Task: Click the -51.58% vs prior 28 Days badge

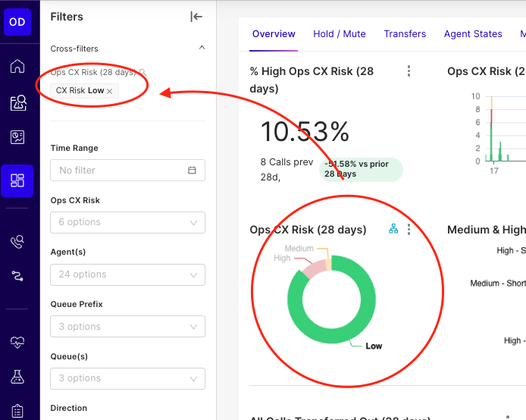Action: (x=361, y=169)
